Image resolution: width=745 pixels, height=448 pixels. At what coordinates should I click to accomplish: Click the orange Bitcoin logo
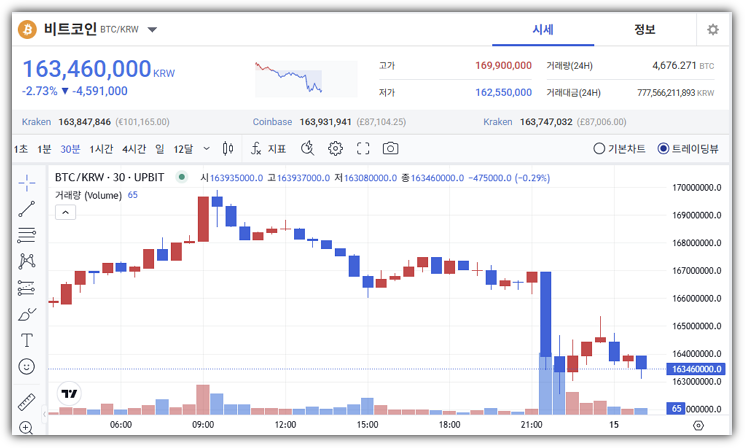click(x=27, y=29)
